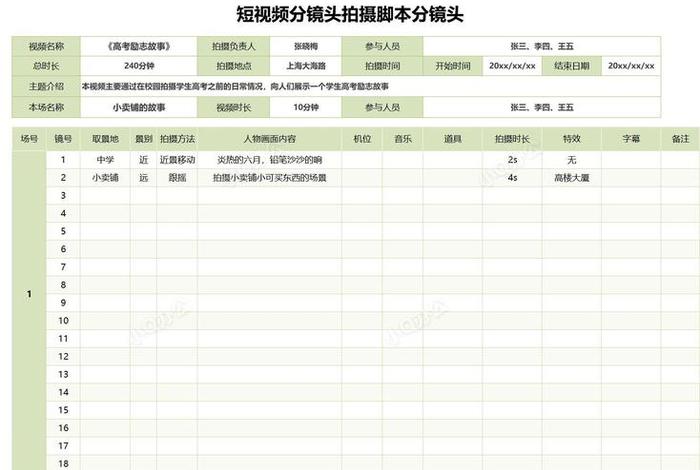This screenshot has height=470, width=700.
Task: Select shot number 7 in 镜号 column
Action: 63,267
